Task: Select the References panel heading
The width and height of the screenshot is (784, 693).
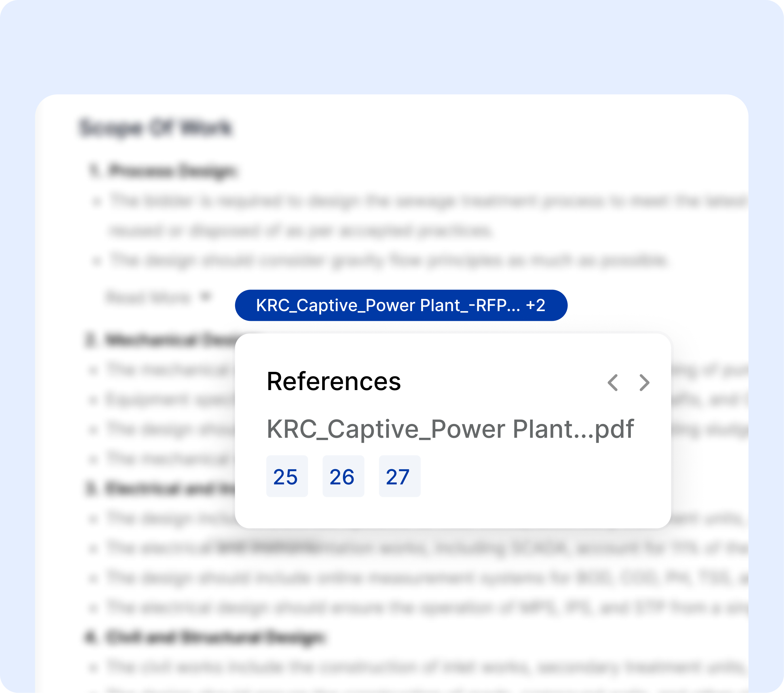Action: click(x=335, y=381)
